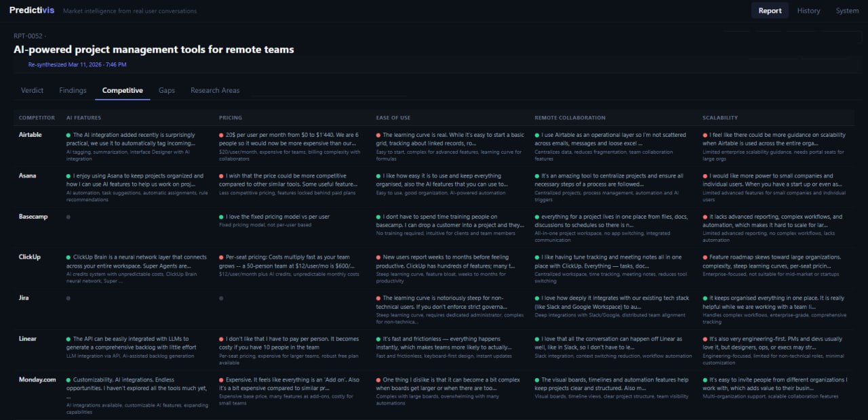The image size is (868, 420).
Task: Select the Gaps tab
Action: point(166,90)
